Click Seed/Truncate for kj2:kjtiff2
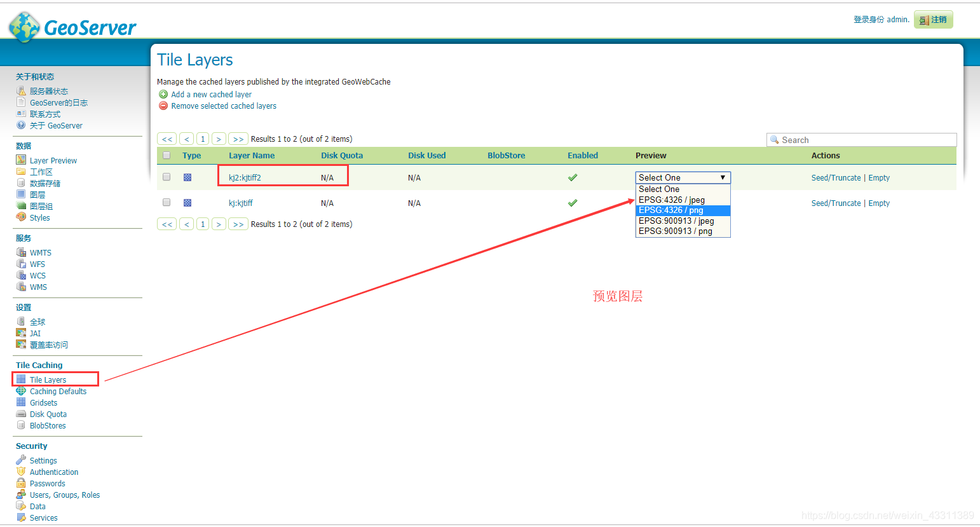 pos(836,177)
